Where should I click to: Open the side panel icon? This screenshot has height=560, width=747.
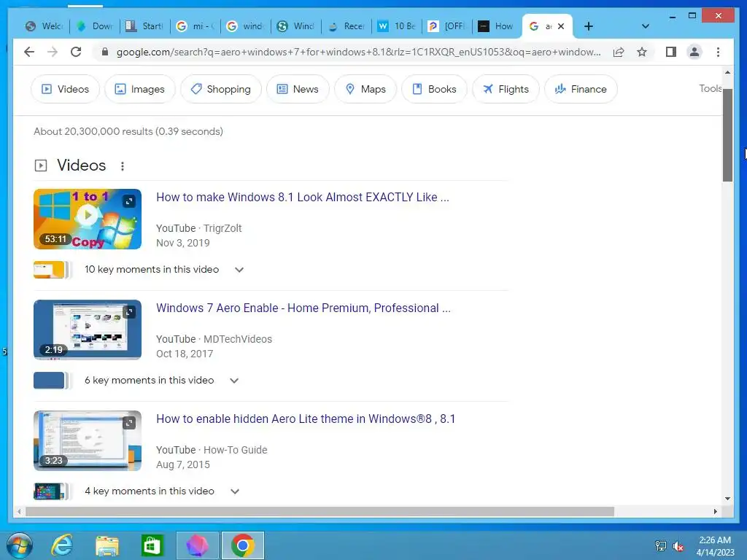tap(671, 52)
